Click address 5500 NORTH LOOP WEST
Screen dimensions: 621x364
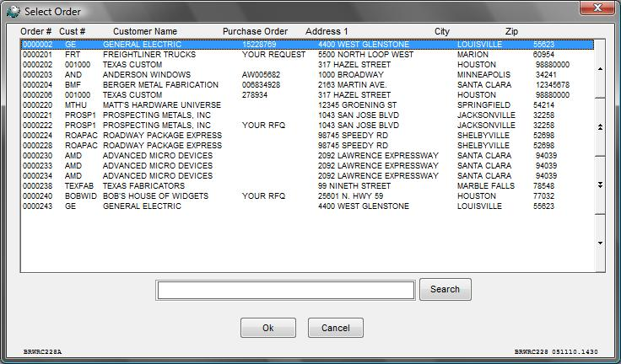pyautogui.click(x=365, y=55)
